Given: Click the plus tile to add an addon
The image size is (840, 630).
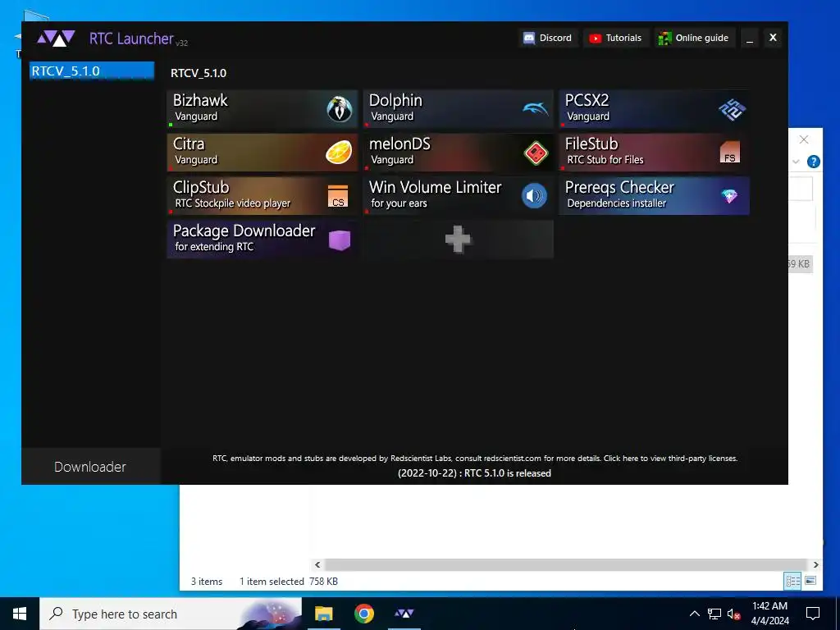Looking at the screenshot, I should click(458, 240).
